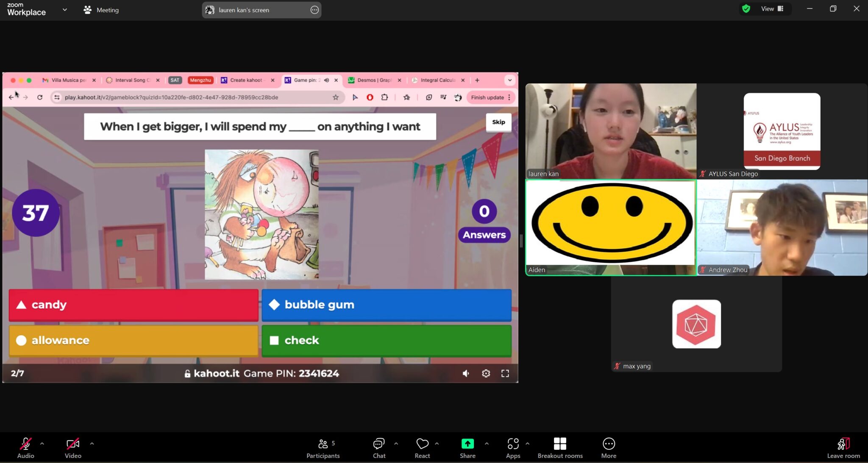868x463 pixels.
Task: Close the Villa Musica tab
Action: pyautogui.click(x=94, y=80)
